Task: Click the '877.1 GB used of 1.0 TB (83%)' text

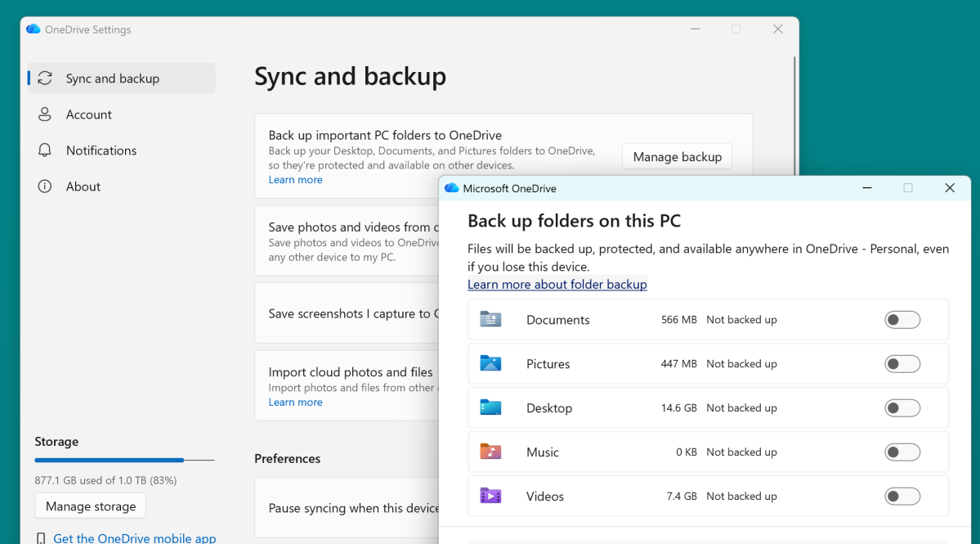Action: (105, 480)
